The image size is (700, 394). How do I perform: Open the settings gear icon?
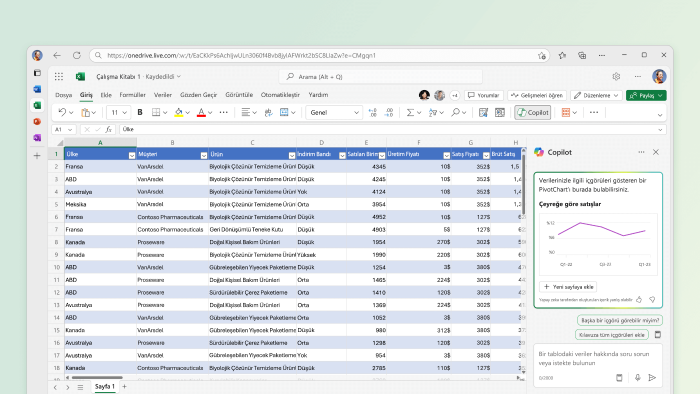pyautogui.click(x=616, y=77)
